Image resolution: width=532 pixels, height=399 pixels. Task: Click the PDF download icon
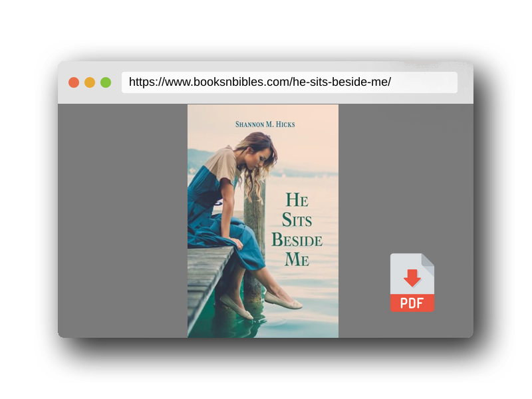click(412, 282)
